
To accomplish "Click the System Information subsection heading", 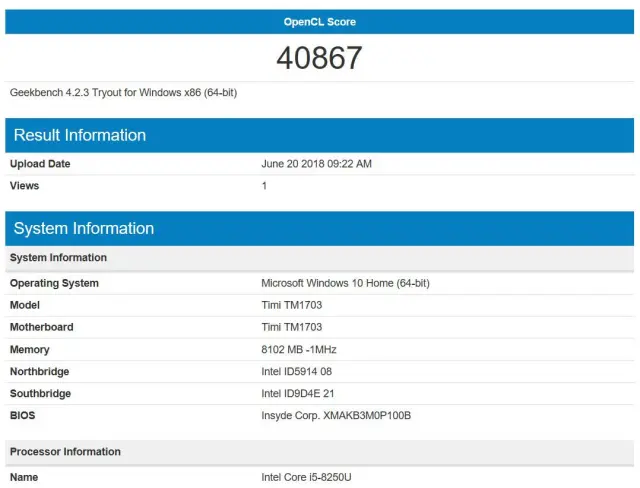I will [58, 258].
